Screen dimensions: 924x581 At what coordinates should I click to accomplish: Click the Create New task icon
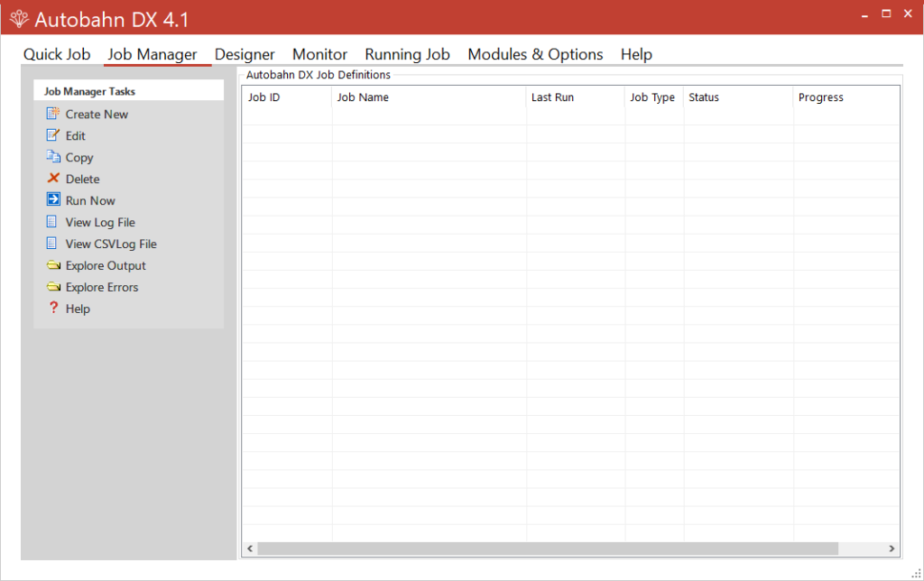pos(53,114)
